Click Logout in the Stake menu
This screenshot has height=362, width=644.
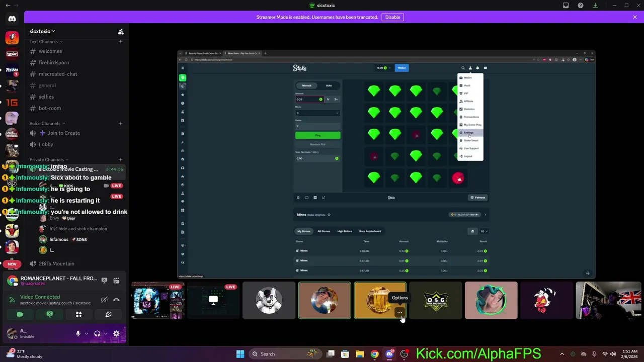pos(470,156)
